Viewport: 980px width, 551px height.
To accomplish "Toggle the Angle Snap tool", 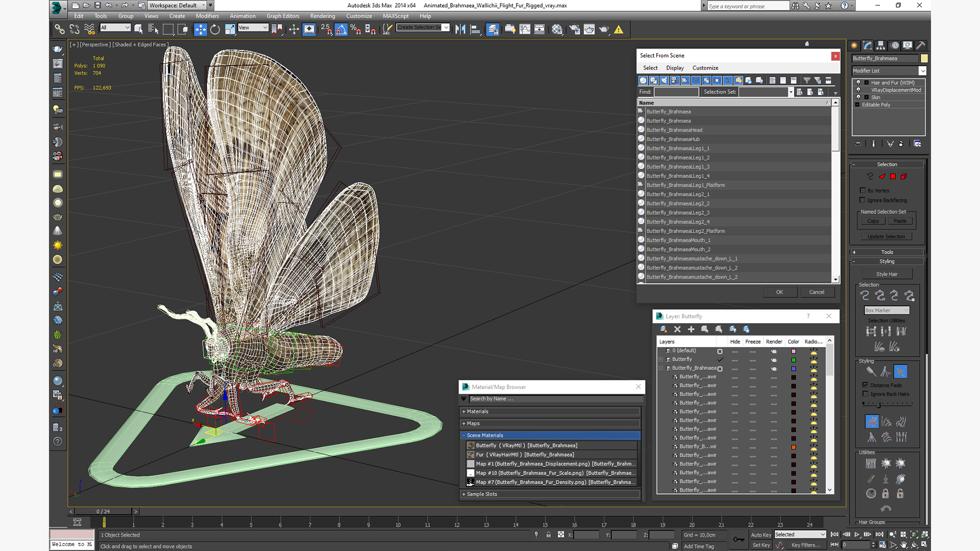I will 341,30.
